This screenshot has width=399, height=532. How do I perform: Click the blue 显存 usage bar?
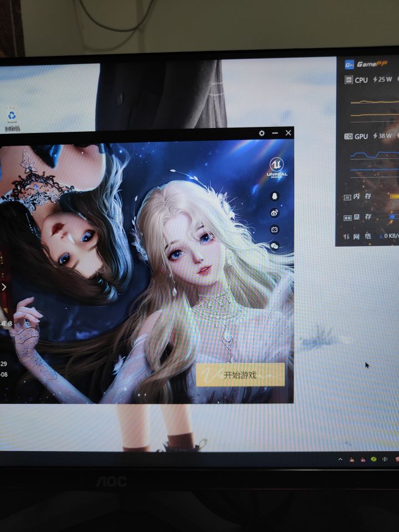point(394,217)
